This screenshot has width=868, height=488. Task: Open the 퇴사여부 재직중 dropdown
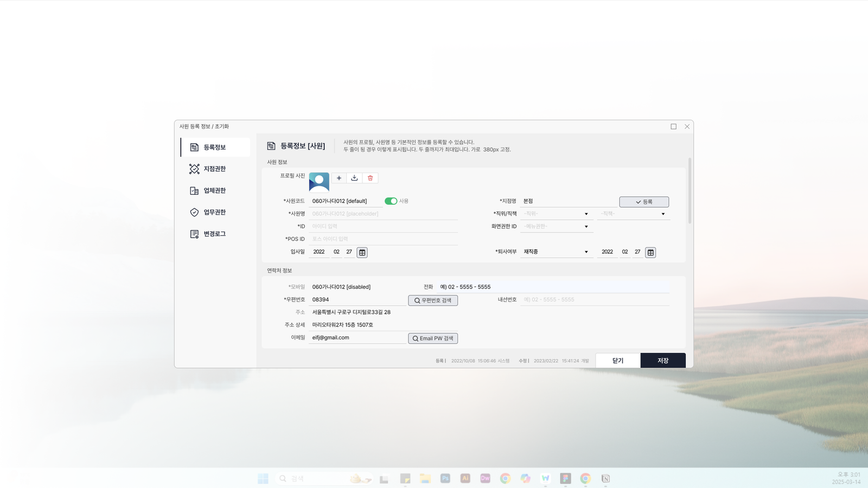tap(556, 252)
